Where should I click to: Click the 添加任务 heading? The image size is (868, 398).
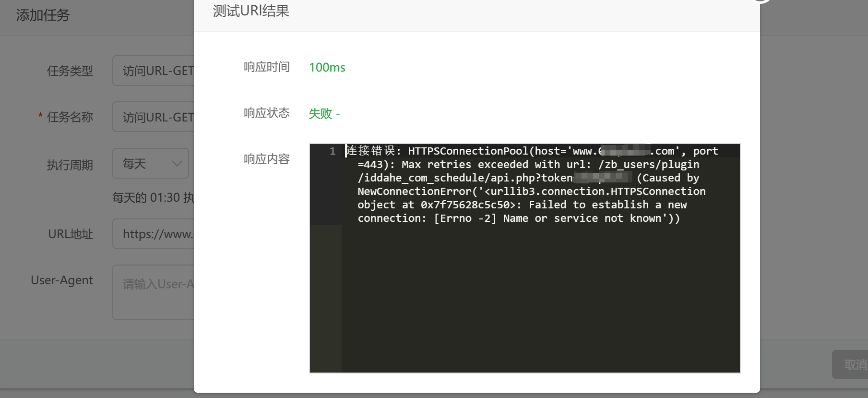[43, 15]
